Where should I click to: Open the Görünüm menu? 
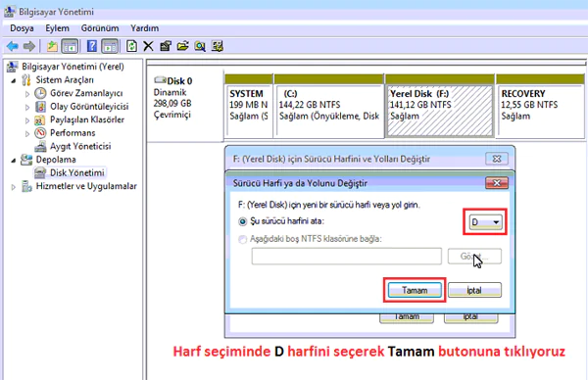[100, 28]
